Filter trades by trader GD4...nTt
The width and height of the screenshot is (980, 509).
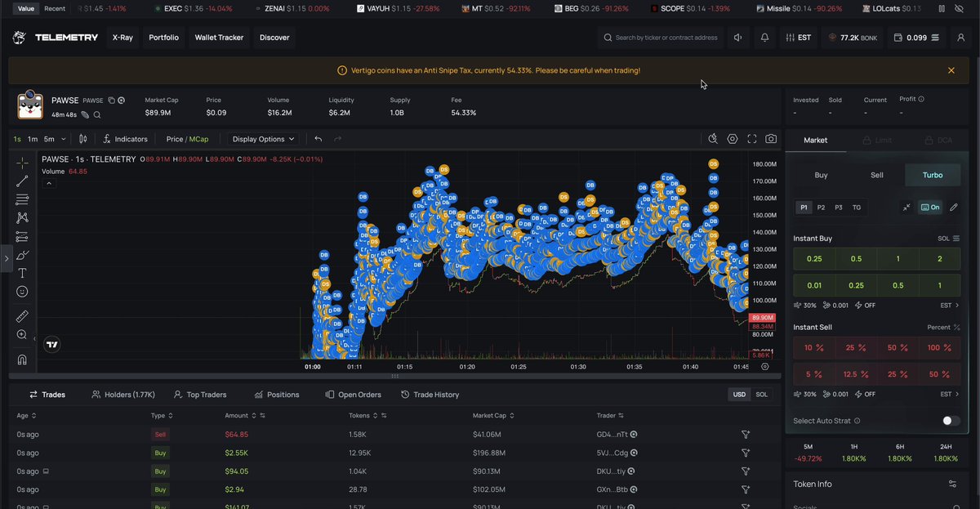746,435
